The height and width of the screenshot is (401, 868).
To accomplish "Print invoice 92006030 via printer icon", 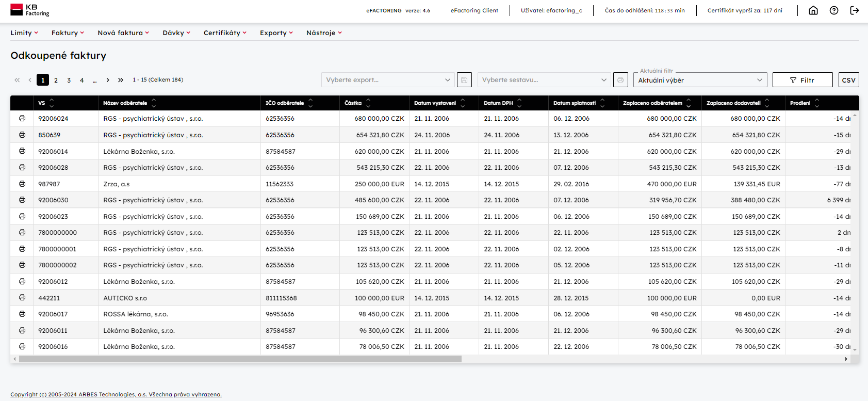I will [22, 200].
